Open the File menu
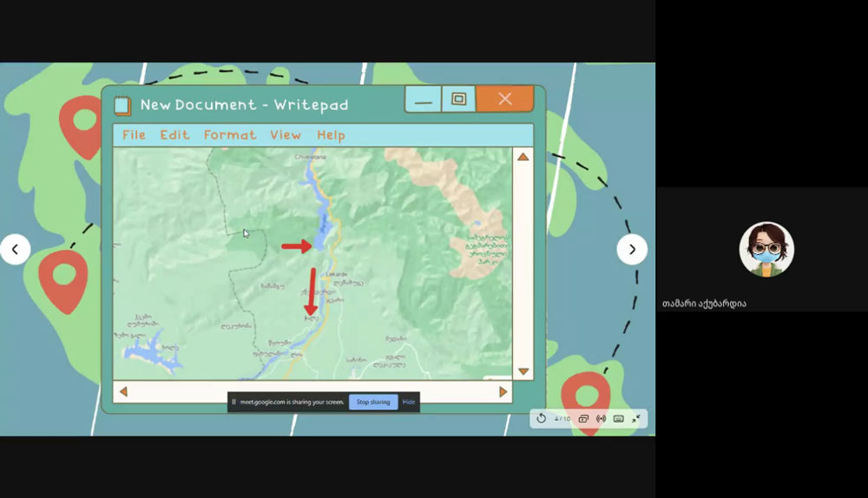The image size is (868, 498). [134, 135]
